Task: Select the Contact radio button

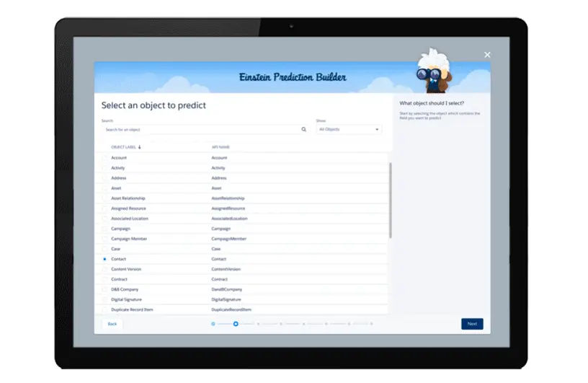Action: click(104, 259)
